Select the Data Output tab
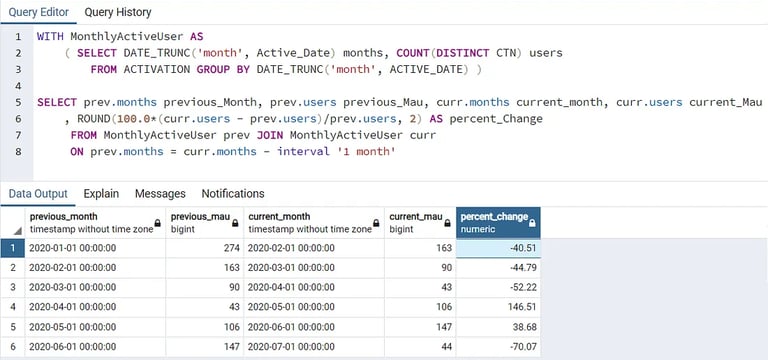 point(38,193)
